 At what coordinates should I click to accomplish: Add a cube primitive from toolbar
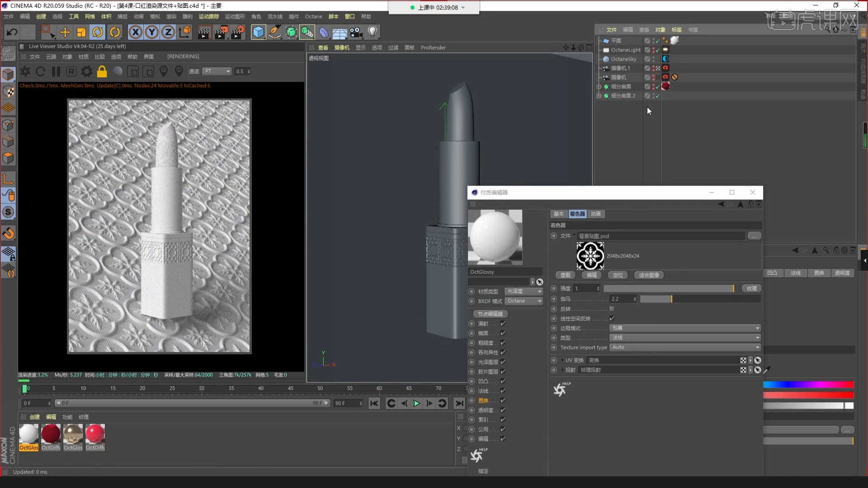coord(258,32)
